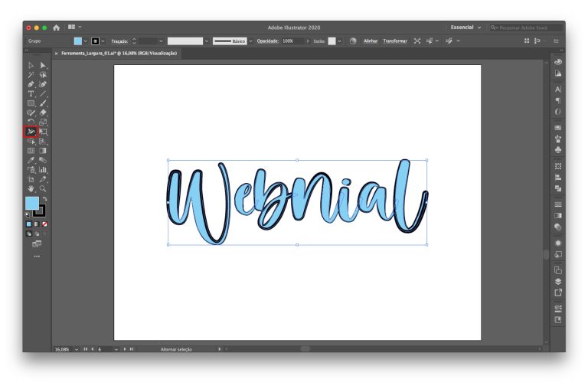588x392 pixels.
Task: Click the Recolor Artwork wheel icon
Action: 352,41
